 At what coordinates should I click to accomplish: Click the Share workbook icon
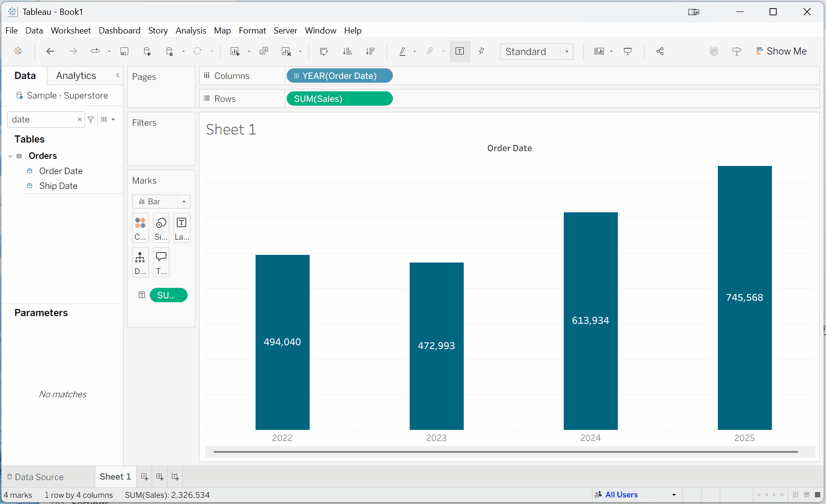pyautogui.click(x=660, y=51)
